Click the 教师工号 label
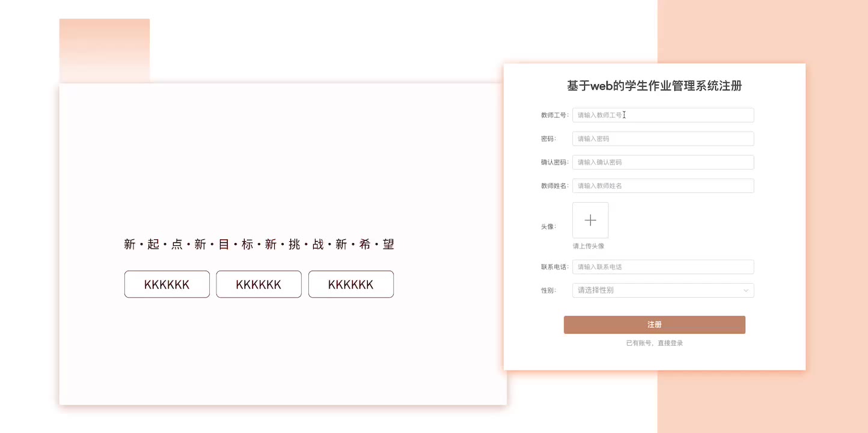This screenshot has height=433, width=868. (555, 115)
